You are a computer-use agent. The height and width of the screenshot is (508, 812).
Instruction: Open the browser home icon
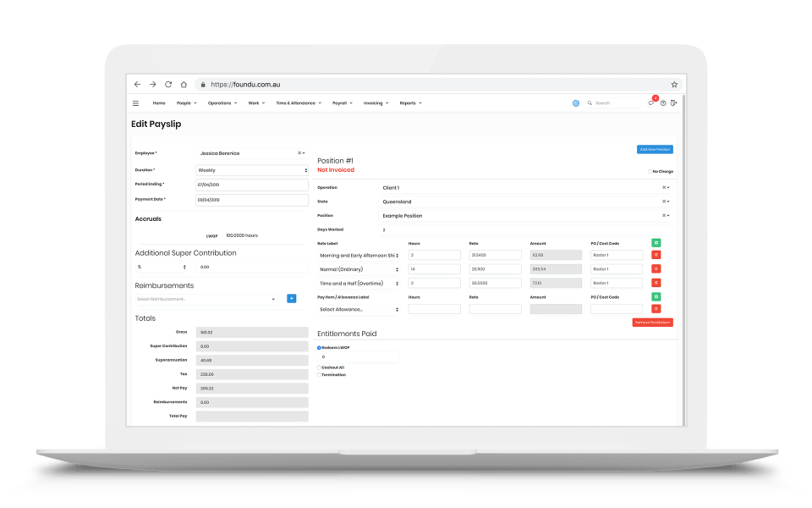coord(184,85)
